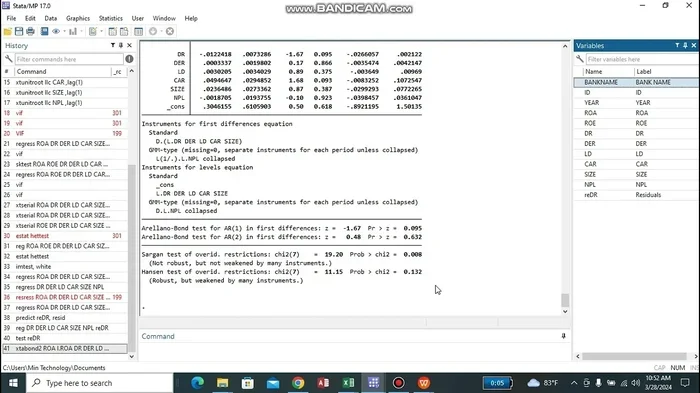700x393 pixels.
Task: Open Microsoft Edge from the taskbar
Action: tap(197, 383)
